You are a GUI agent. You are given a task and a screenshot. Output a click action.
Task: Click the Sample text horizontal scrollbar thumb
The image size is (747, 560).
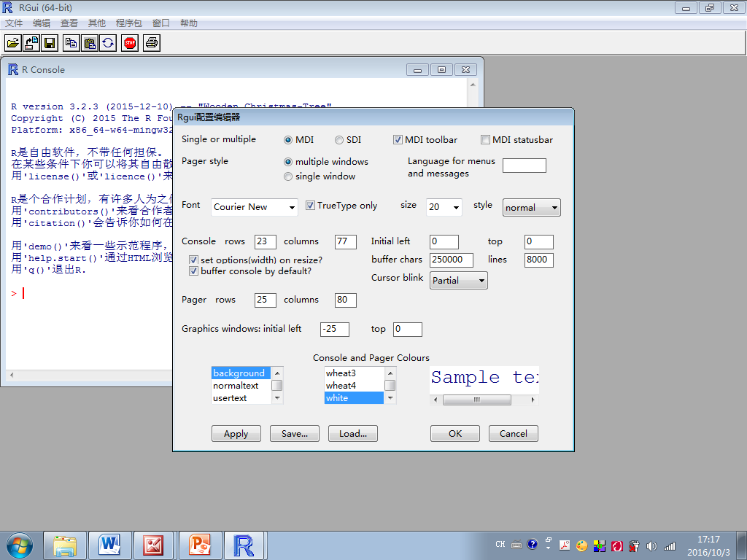477,400
